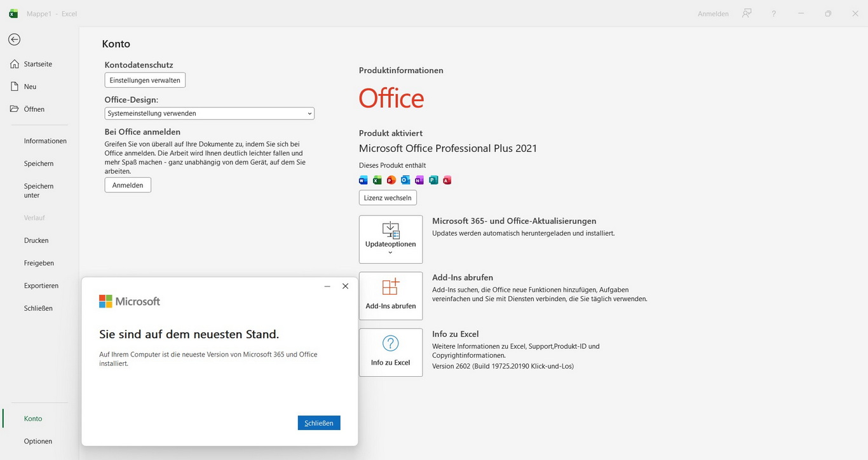Click the Updateoptionen icon button
Screen dimensions: 868x460
(x=390, y=231)
